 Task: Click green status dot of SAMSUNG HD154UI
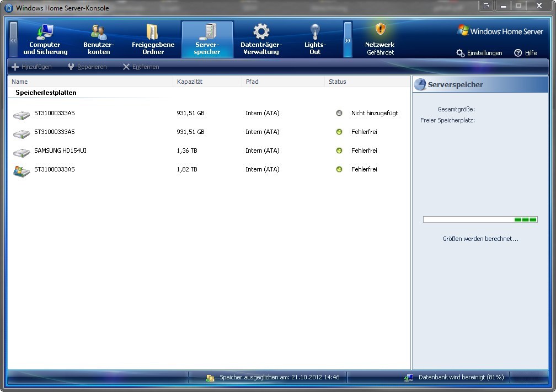(339, 151)
